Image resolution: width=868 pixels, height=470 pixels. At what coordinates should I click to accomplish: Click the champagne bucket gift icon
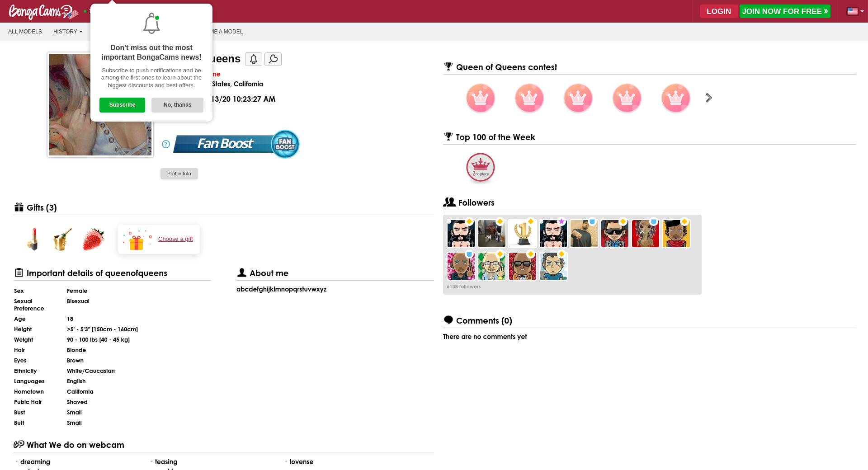coord(62,239)
